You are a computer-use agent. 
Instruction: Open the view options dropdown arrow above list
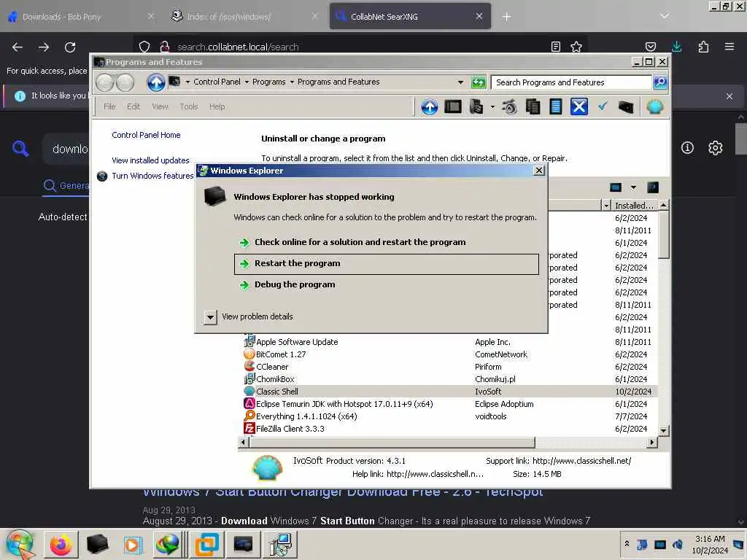[633, 187]
